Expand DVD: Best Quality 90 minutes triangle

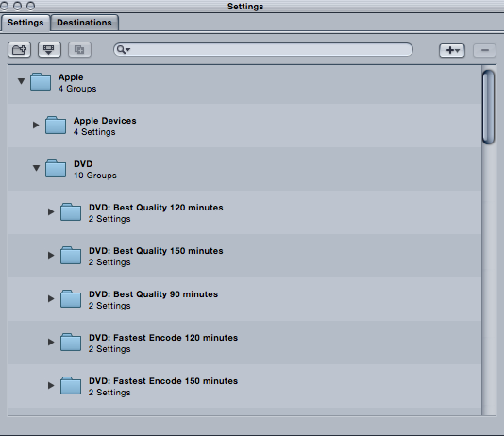(x=51, y=299)
